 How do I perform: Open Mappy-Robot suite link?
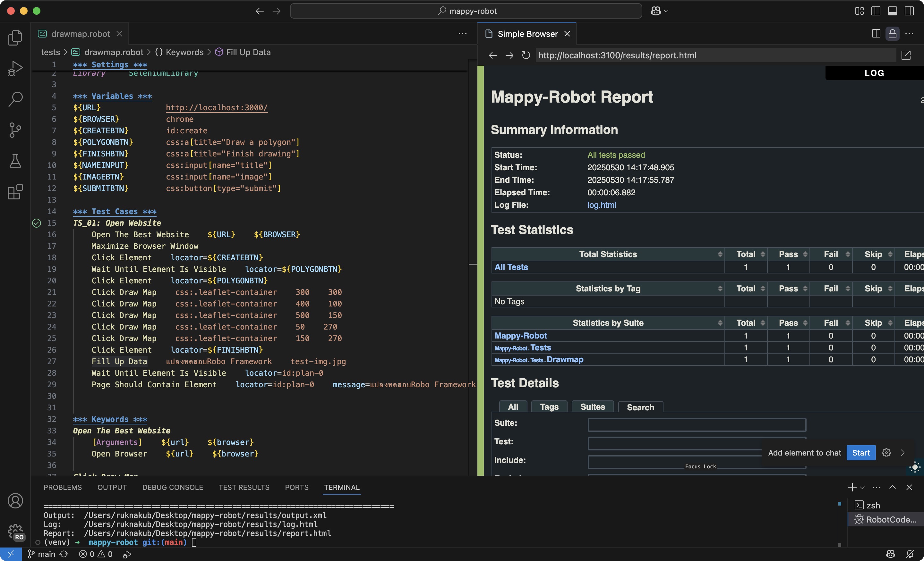coord(520,336)
